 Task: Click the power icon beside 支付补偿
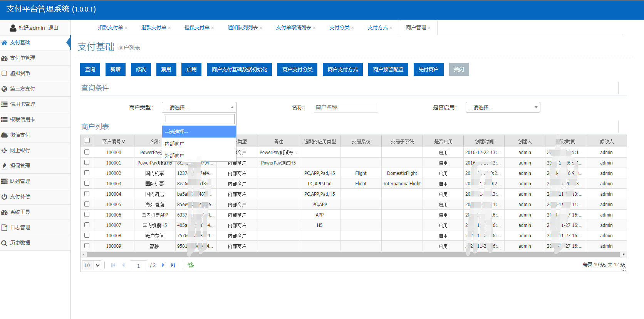pyautogui.click(x=4, y=197)
